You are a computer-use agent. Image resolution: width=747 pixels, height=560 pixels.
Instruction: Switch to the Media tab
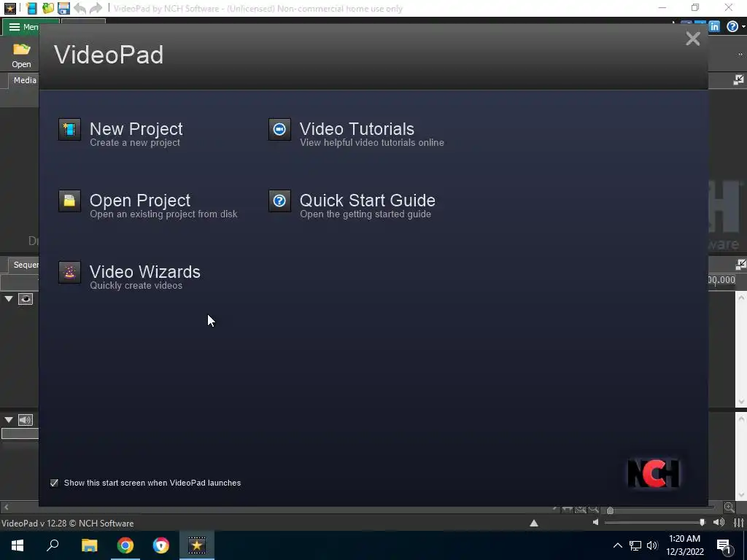24,80
